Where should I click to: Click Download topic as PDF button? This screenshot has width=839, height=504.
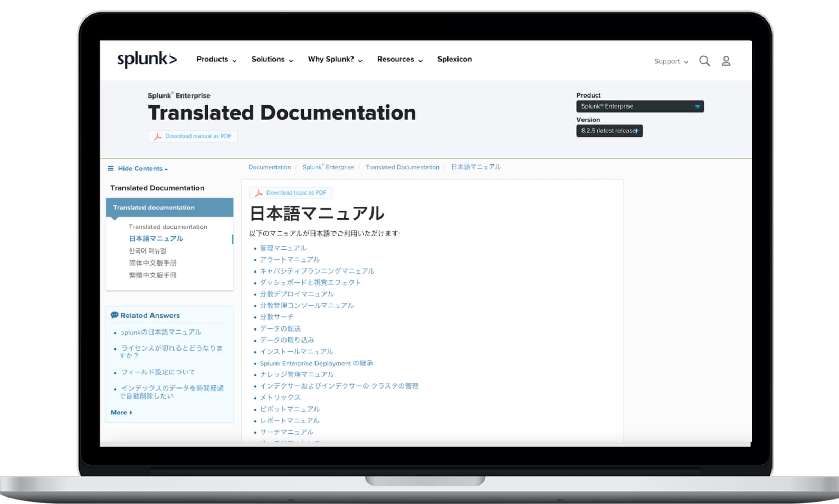(291, 193)
